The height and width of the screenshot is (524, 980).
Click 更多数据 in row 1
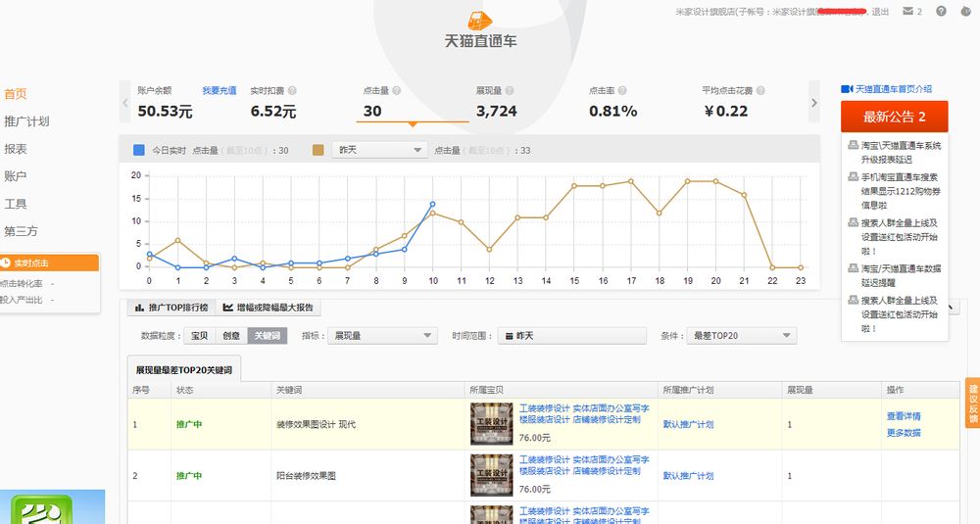(x=904, y=432)
